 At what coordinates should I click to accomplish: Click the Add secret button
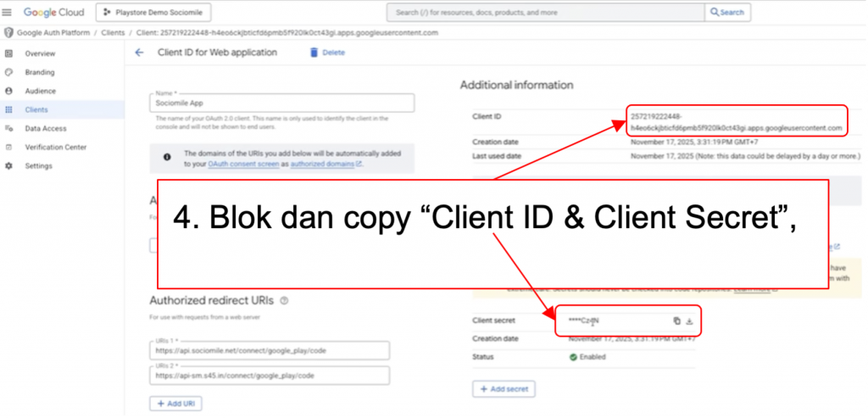(504, 388)
